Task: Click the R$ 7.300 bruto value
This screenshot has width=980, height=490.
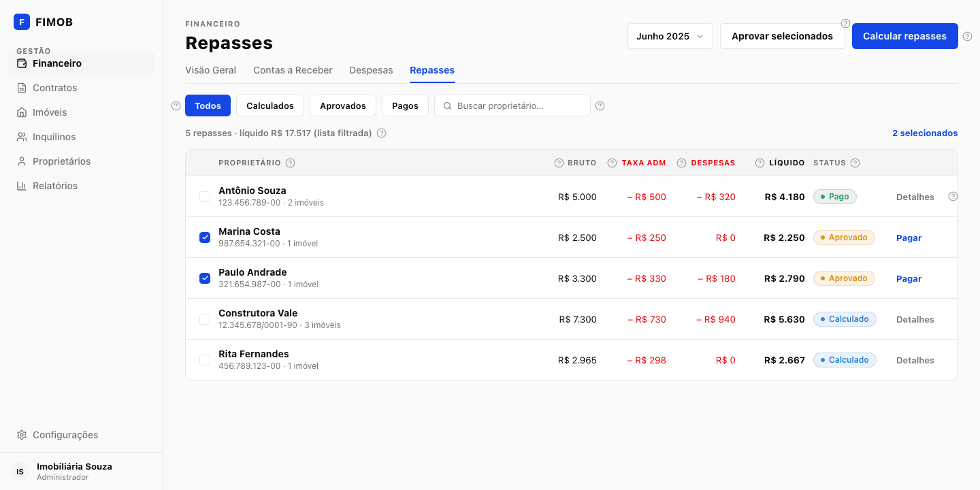Action: coord(578,319)
